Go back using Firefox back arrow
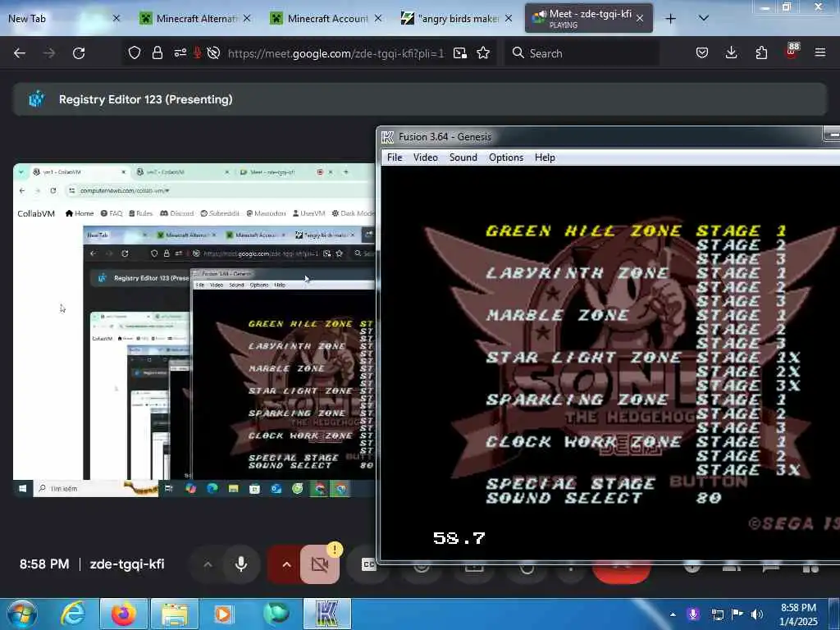840x630 pixels. point(20,53)
